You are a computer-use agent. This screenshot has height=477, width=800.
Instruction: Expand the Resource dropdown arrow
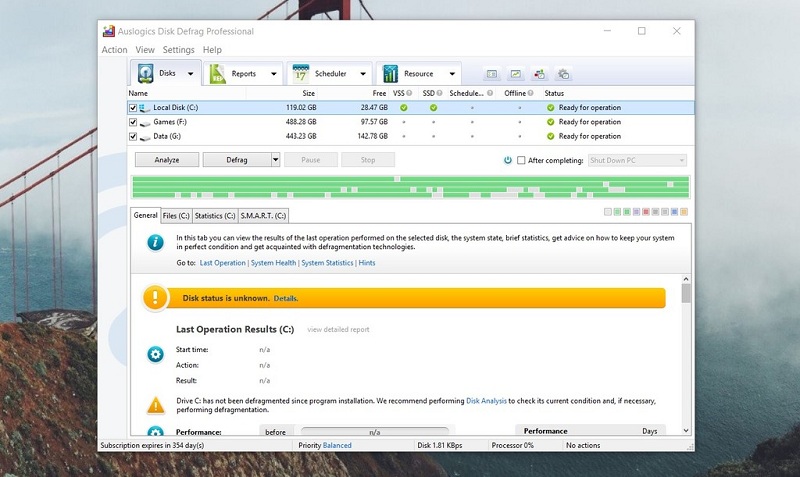click(x=452, y=73)
